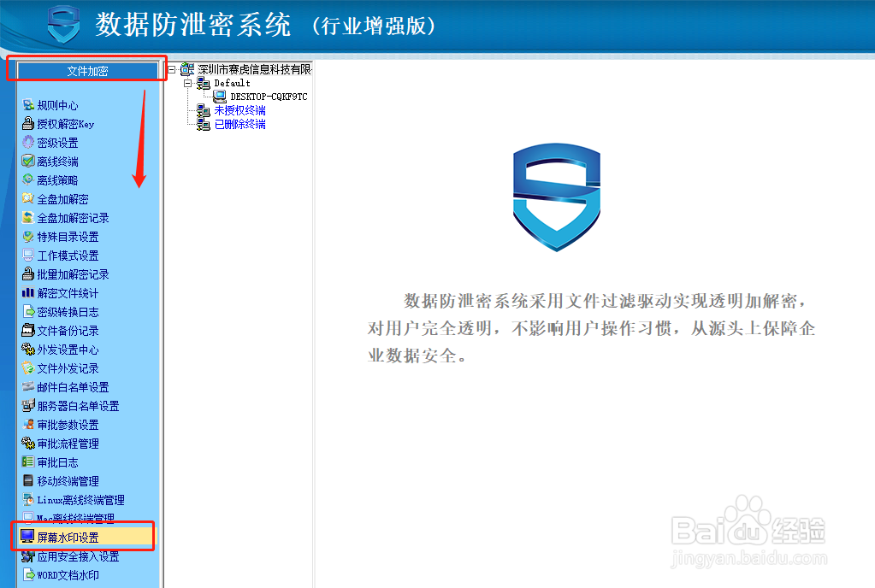The height and width of the screenshot is (588, 875).
Task: Click the 屏幕水印设置 monitor icon
Action: tap(27, 537)
